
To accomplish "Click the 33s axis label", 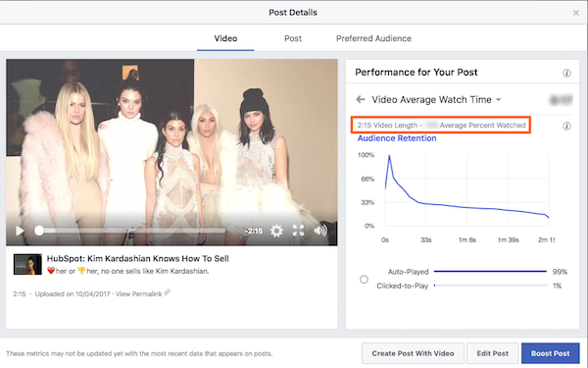I will [x=426, y=240].
